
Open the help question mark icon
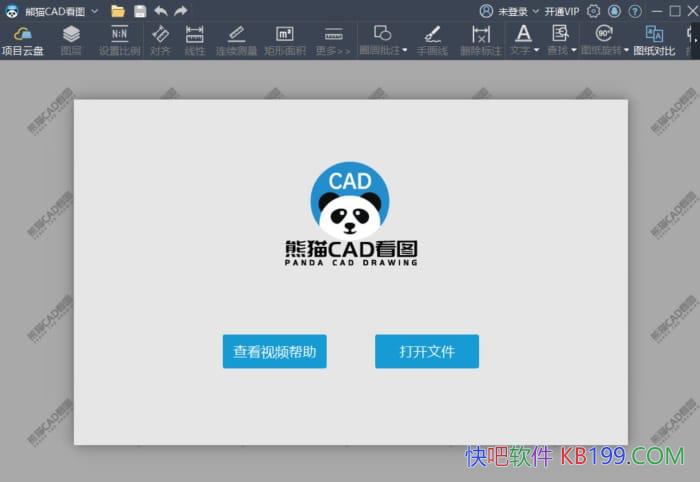635,11
